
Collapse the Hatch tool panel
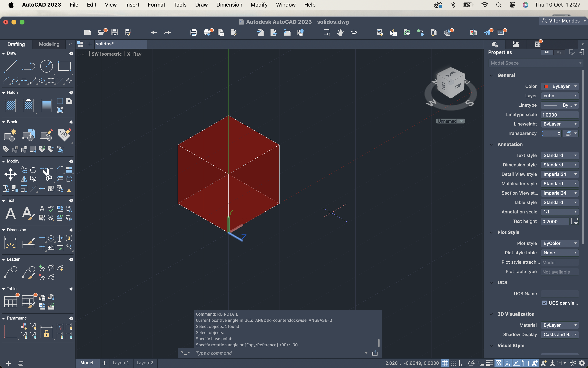click(3, 92)
